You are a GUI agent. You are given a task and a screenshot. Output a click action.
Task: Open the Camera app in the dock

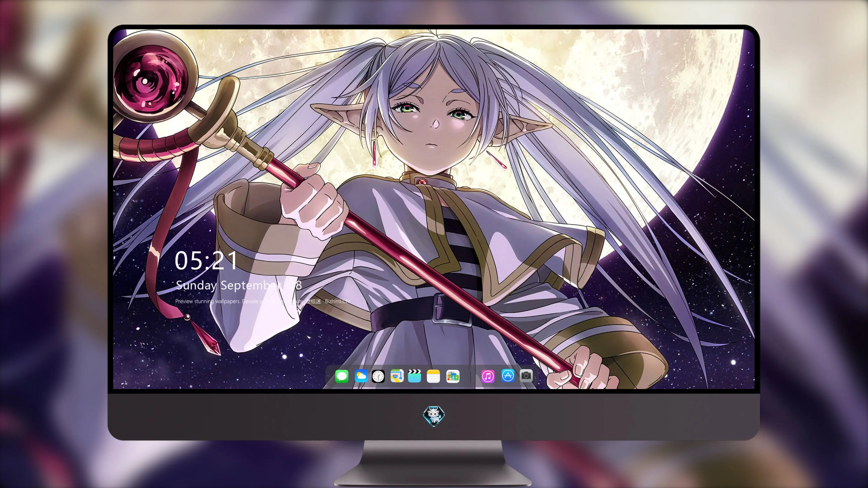[x=526, y=375]
